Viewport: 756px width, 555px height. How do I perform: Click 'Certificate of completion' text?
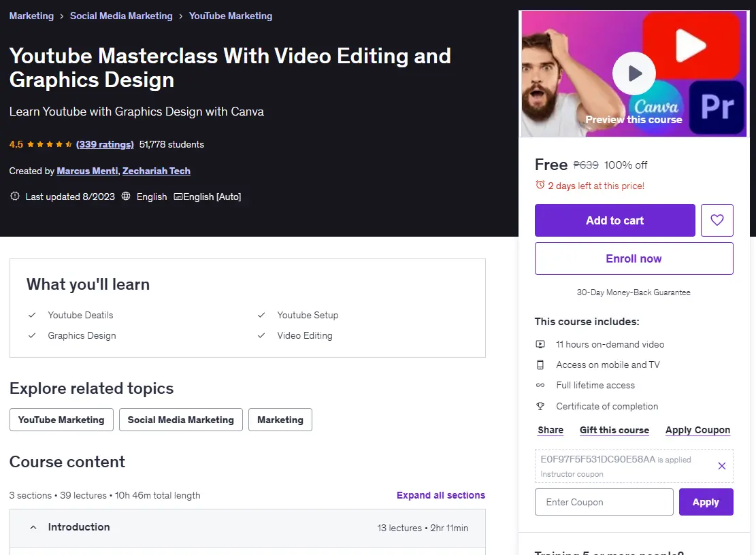[607, 406]
